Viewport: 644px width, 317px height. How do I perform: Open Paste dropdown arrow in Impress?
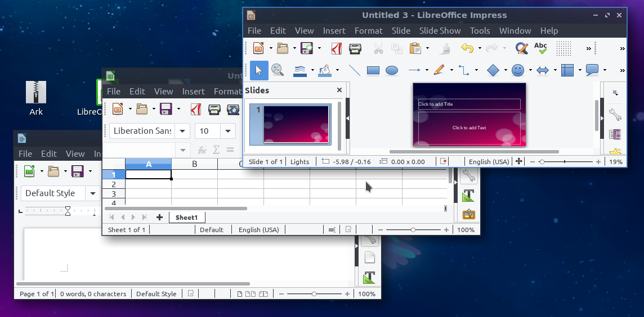[428, 48]
